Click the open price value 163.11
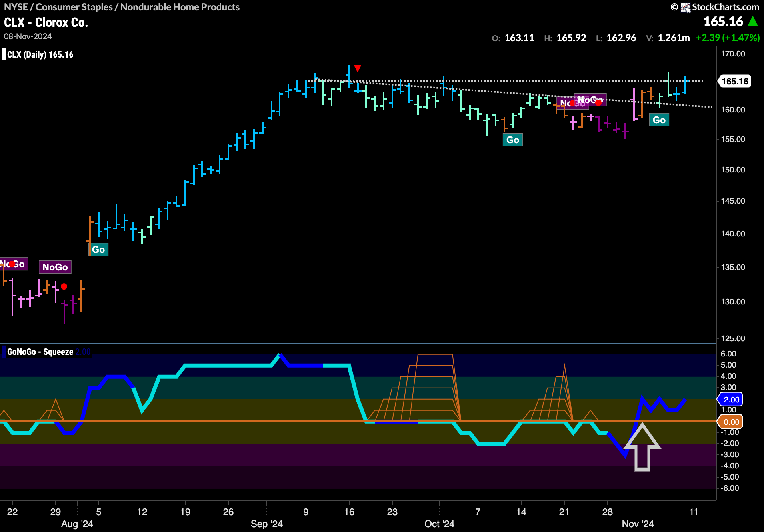The image size is (764, 532). pos(519,38)
